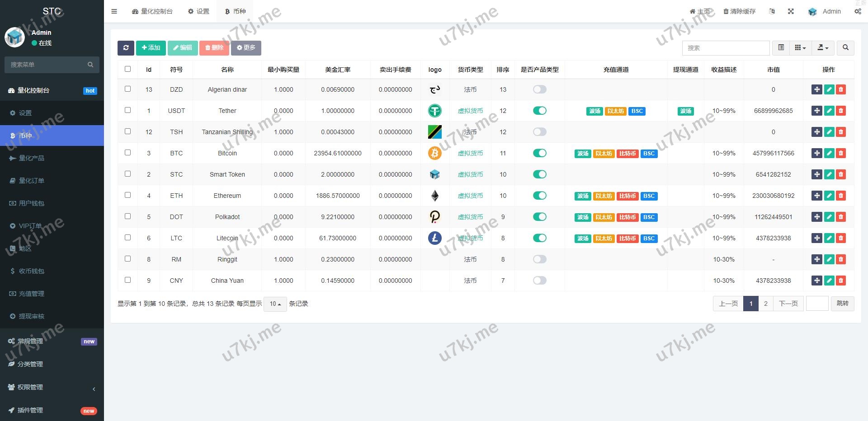Open the export data dropdown
This screenshot has height=421, width=868.
click(823, 48)
